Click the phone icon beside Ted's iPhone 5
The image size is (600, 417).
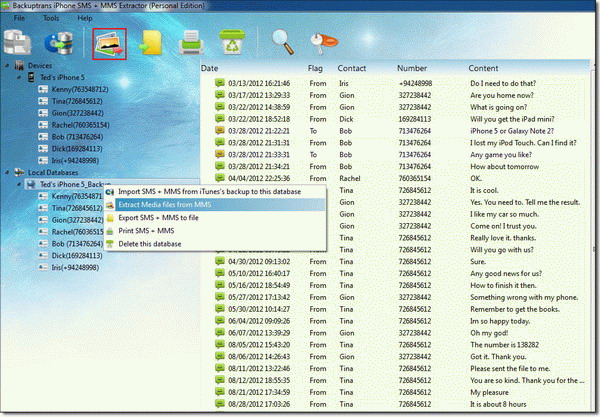(x=31, y=77)
